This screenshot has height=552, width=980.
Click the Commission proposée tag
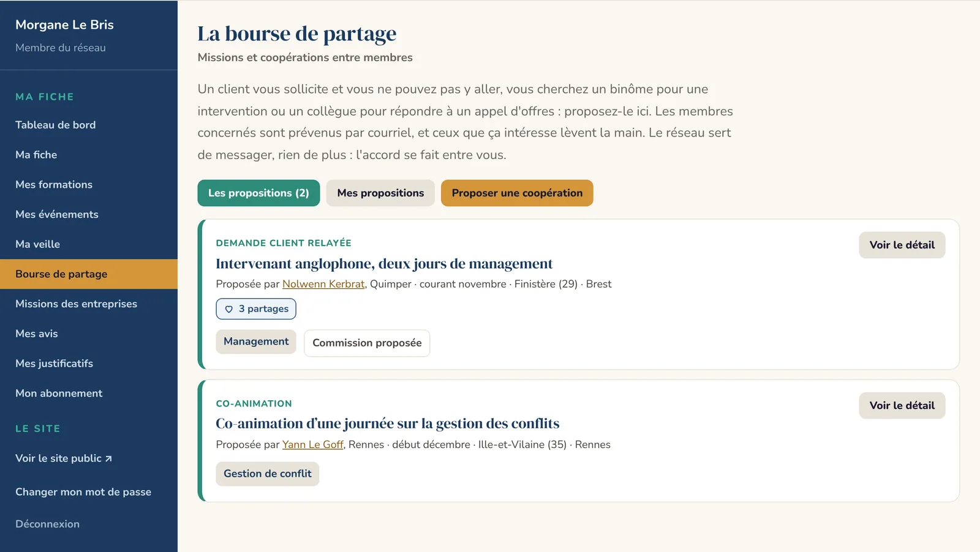tap(367, 343)
